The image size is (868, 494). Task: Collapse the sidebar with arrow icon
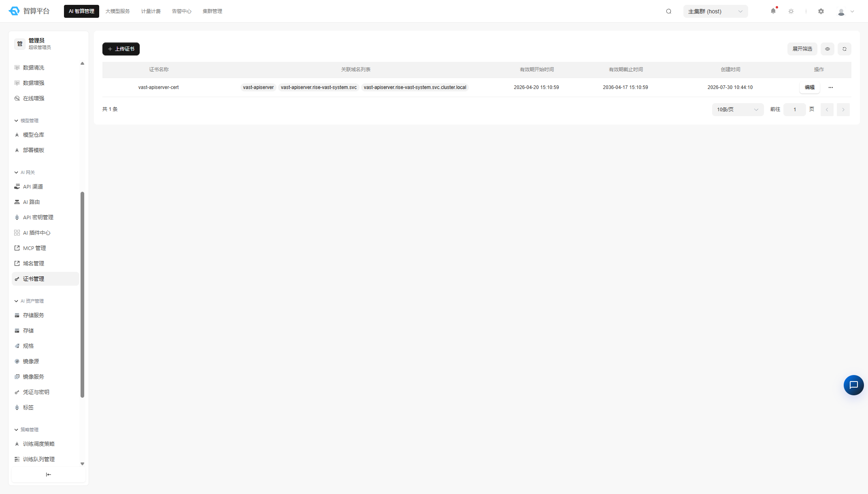(49, 475)
